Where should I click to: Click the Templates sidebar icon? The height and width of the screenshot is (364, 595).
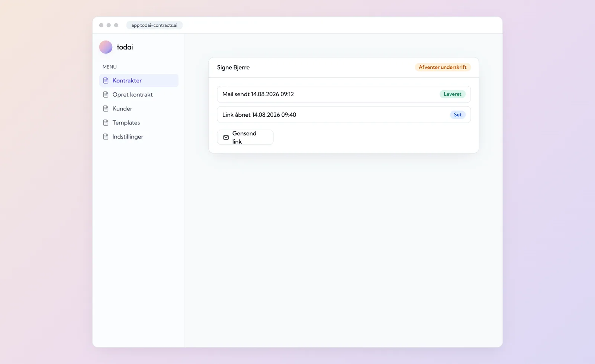pyautogui.click(x=106, y=123)
